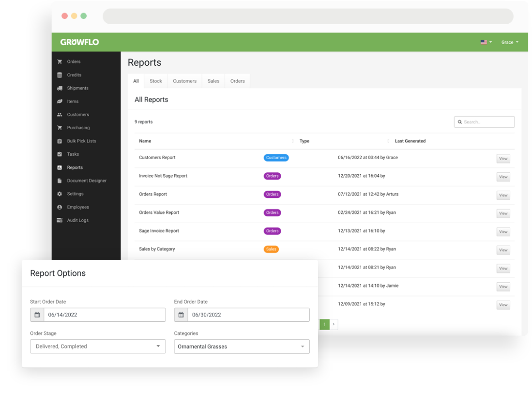Click the Start Order Date field
The image size is (532, 393).
(105, 315)
